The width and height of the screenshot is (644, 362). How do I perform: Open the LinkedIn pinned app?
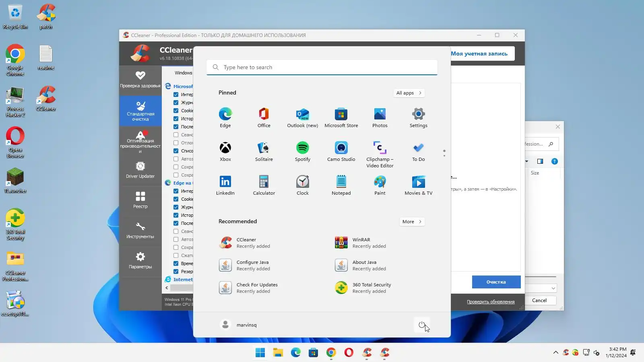pos(225,185)
